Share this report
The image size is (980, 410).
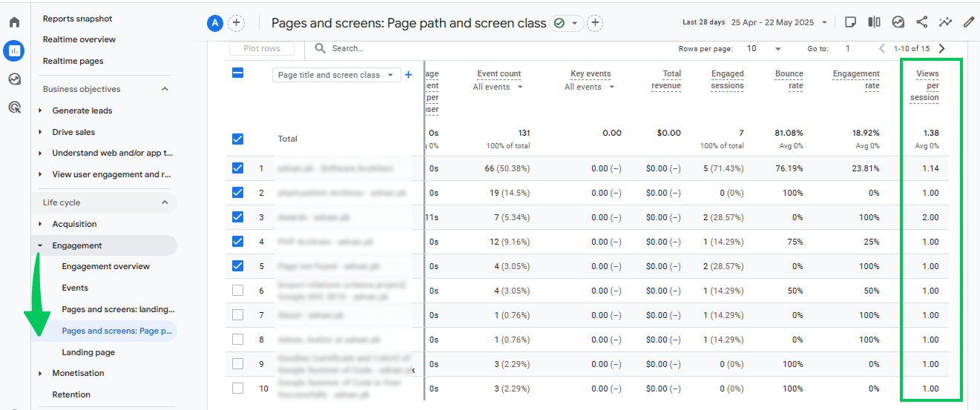coord(922,22)
